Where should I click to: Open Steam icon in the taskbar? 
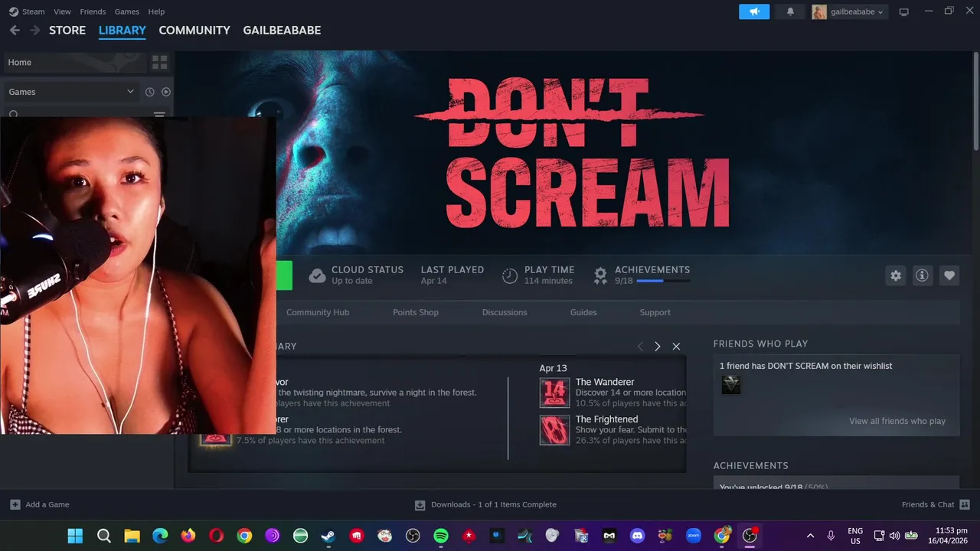tap(328, 536)
